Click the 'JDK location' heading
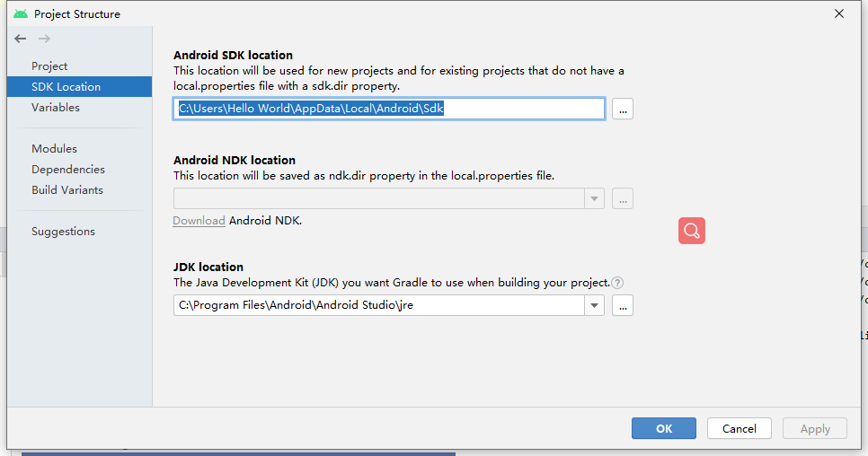This screenshot has width=868, height=456. point(208,267)
